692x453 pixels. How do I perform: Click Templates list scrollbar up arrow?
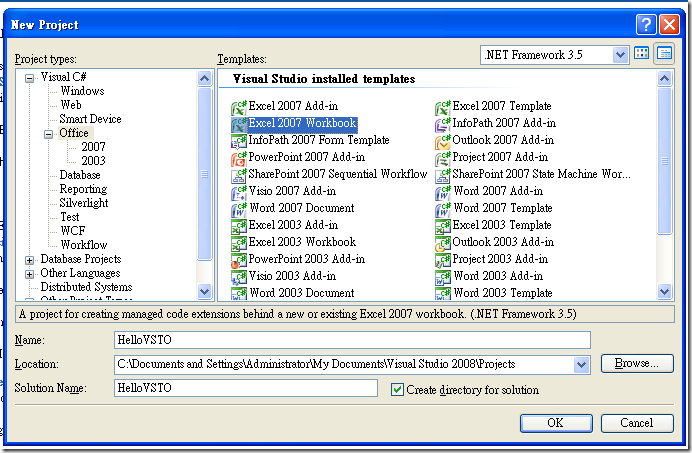664,79
